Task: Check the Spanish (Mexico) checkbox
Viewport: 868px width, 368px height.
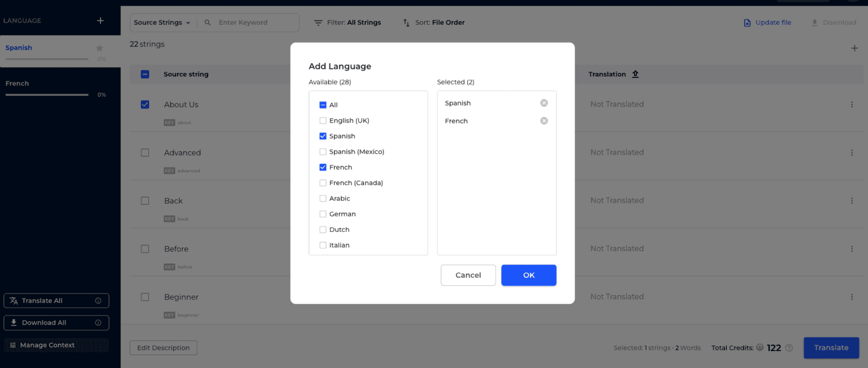Action: point(323,151)
